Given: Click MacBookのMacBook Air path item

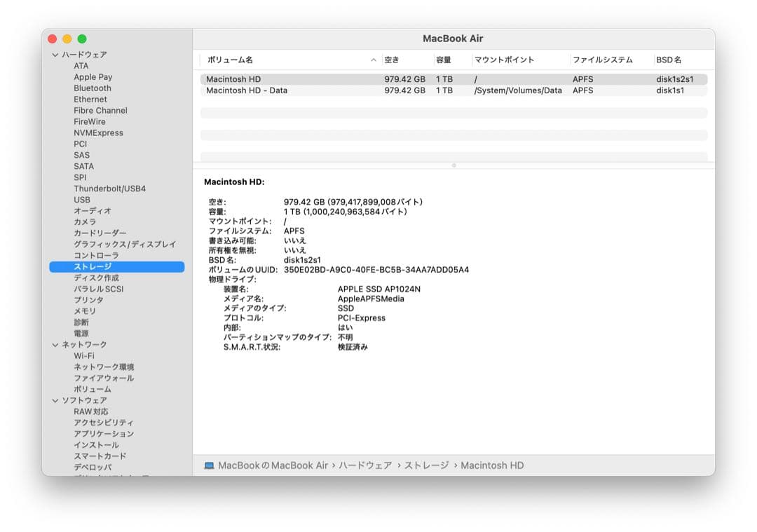Looking at the screenshot, I should [x=273, y=466].
